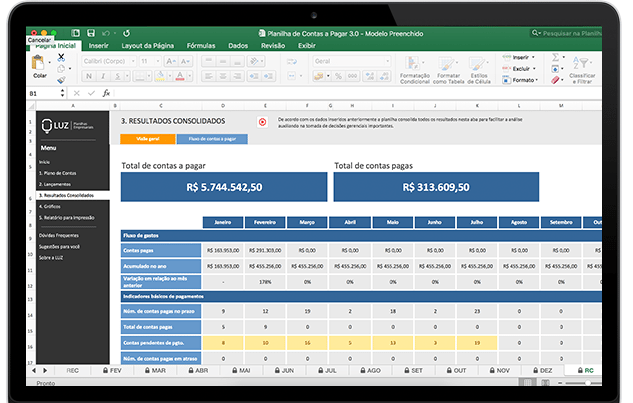
Task: Click the Formatação Condicional icon
Action: [414, 62]
